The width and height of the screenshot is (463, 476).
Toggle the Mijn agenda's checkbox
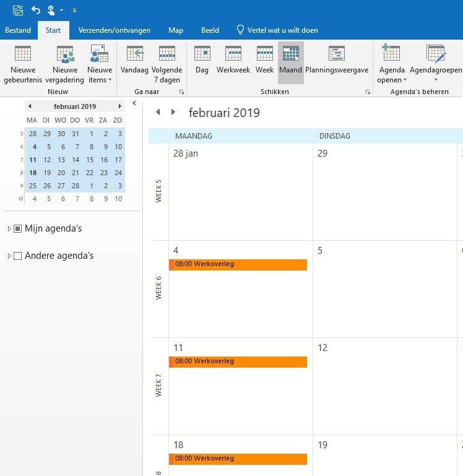pyautogui.click(x=17, y=228)
